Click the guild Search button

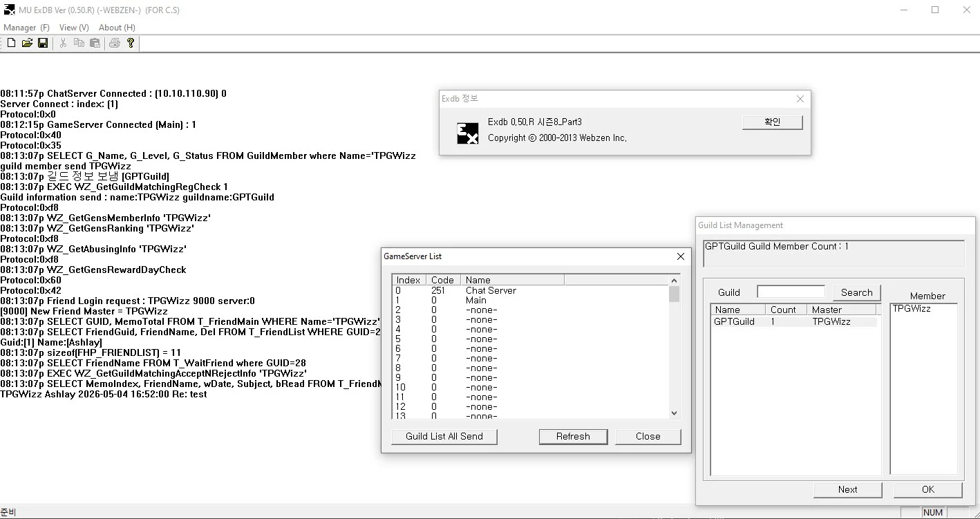click(857, 292)
